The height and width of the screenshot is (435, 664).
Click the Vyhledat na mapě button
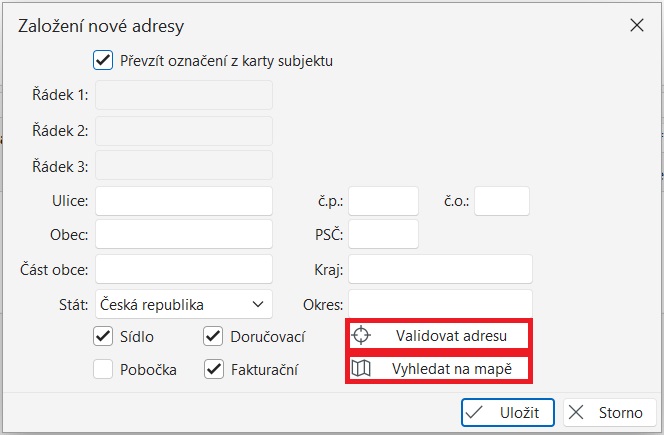[x=439, y=369]
